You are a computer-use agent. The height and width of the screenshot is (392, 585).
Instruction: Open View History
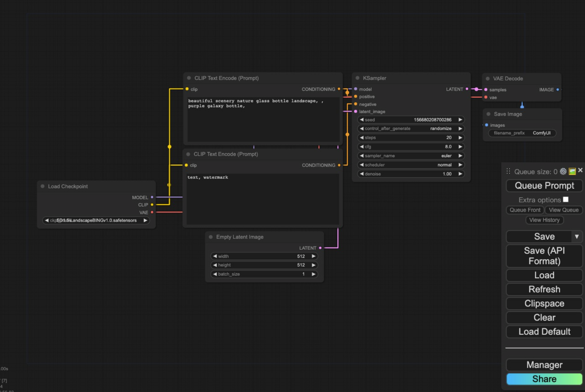click(544, 220)
